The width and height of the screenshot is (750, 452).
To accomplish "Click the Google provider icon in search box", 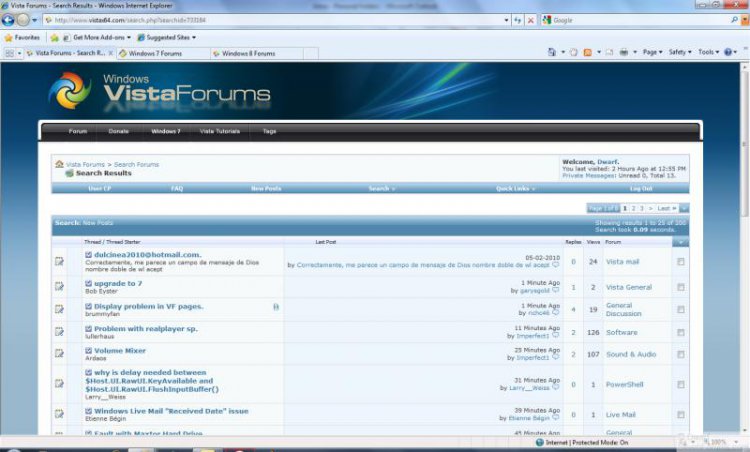I will pyautogui.click(x=547, y=20).
